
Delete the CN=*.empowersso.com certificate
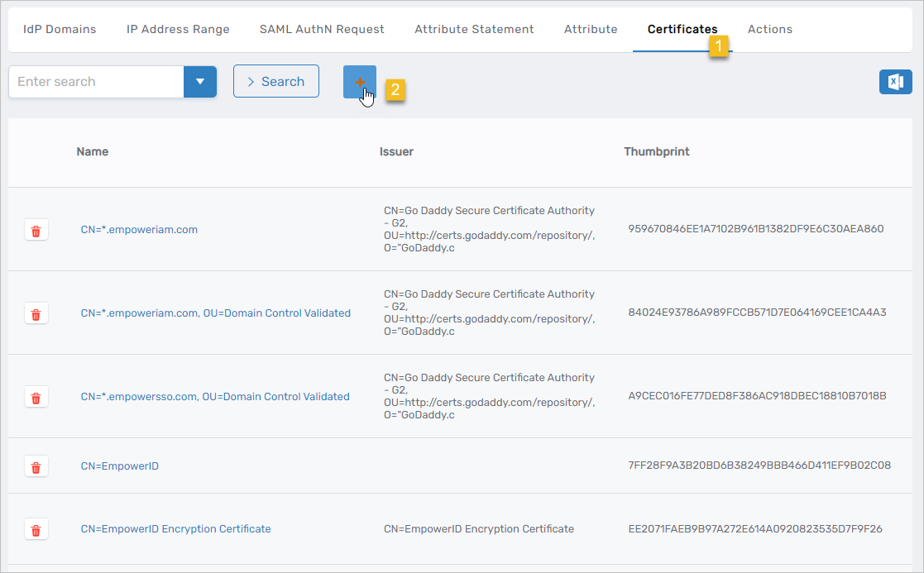click(36, 397)
